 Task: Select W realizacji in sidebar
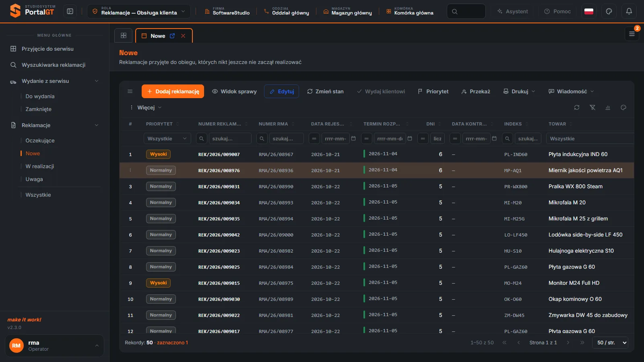(x=40, y=166)
